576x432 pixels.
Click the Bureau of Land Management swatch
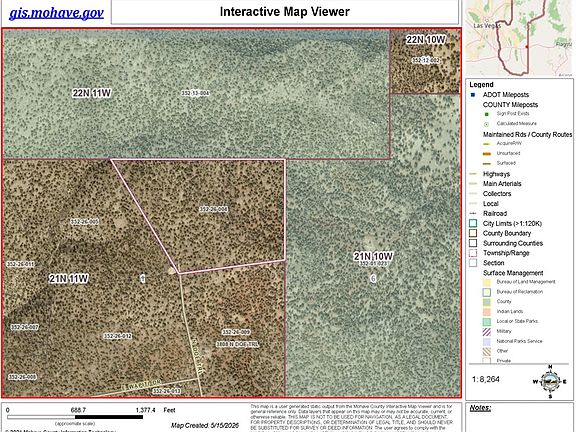pos(487,282)
